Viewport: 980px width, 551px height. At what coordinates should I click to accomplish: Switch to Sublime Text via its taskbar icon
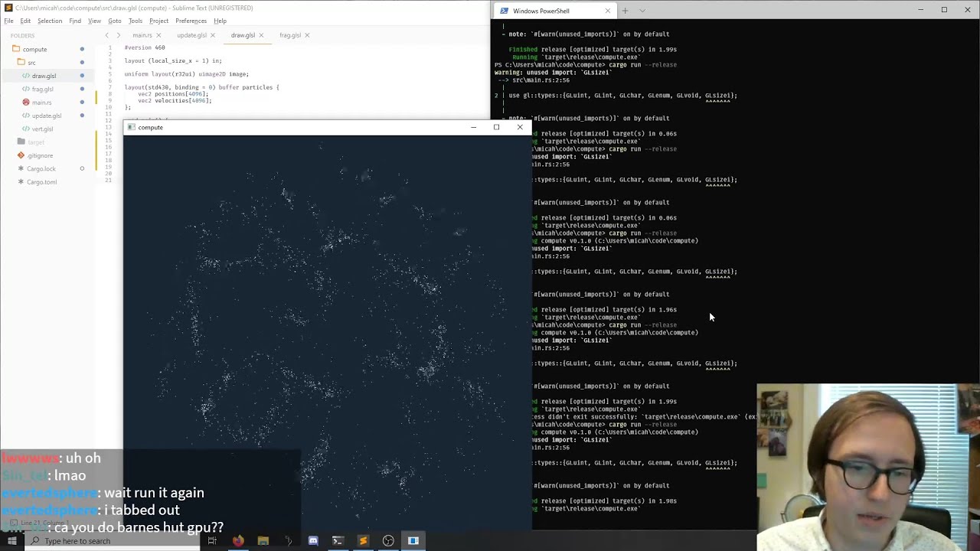pyautogui.click(x=363, y=541)
